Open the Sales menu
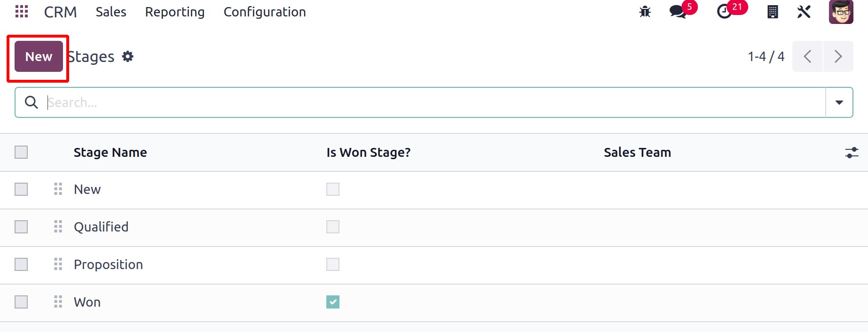This screenshot has width=868, height=332. pyautogui.click(x=111, y=12)
